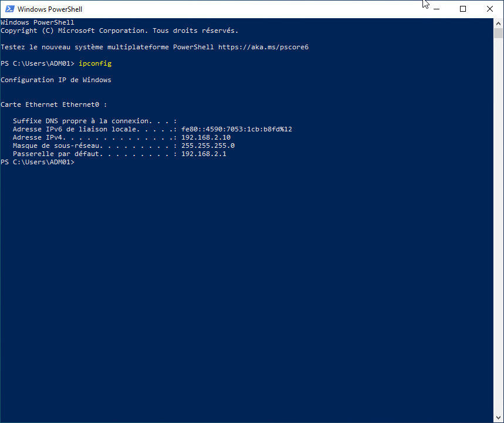Click the last empty PS prompt line

click(x=38, y=162)
